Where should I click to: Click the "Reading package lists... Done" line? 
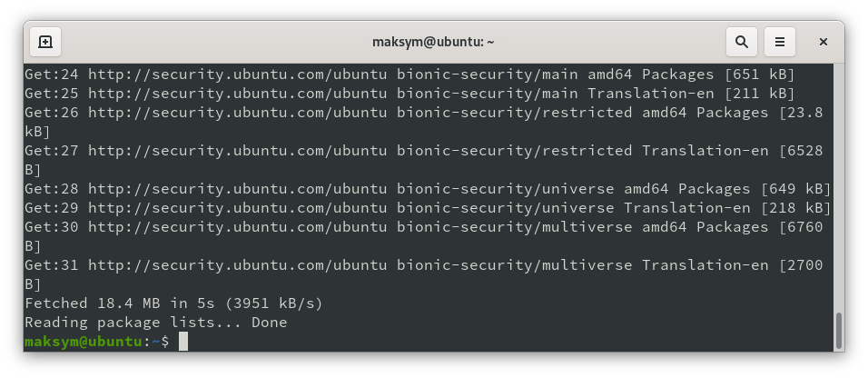pos(155,323)
